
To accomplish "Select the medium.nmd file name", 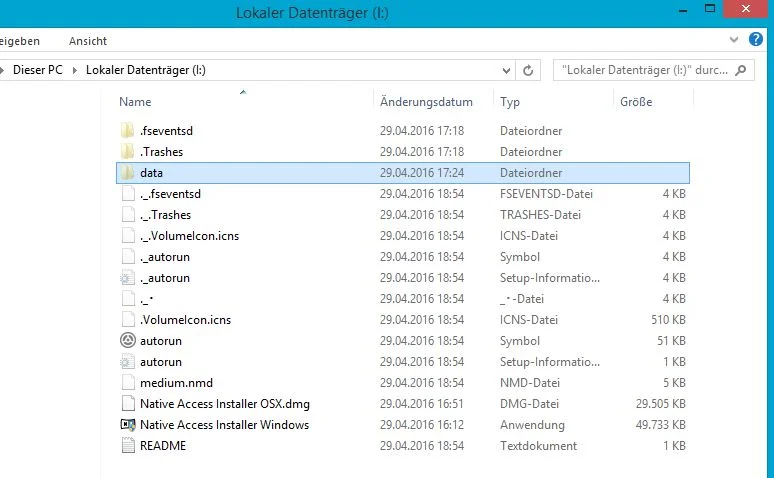I will coord(177,383).
